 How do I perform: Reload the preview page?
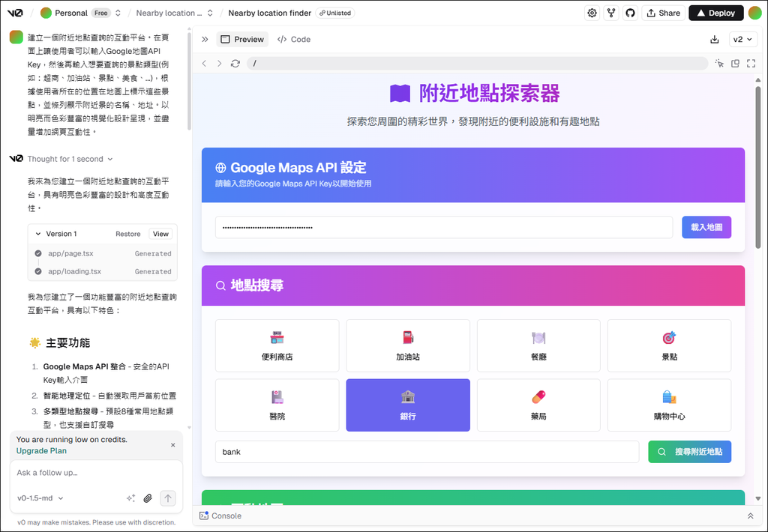(x=235, y=64)
